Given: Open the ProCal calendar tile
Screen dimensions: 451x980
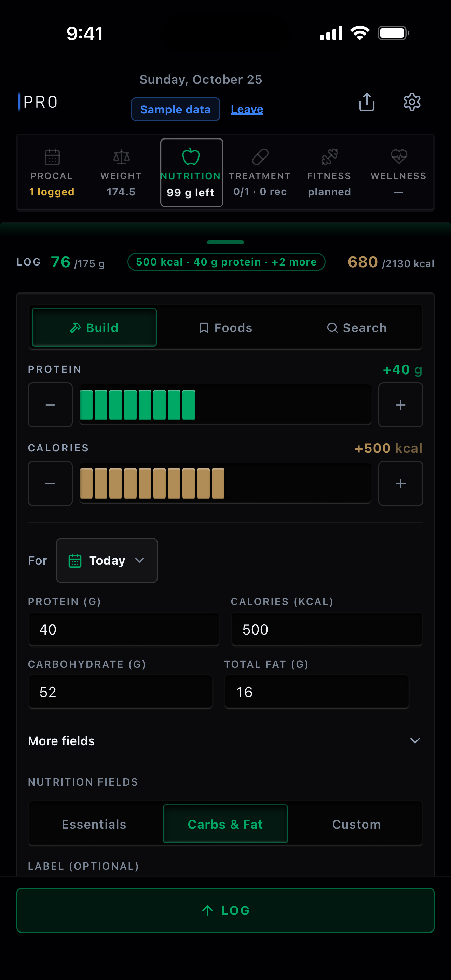Looking at the screenshot, I should [x=52, y=172].
